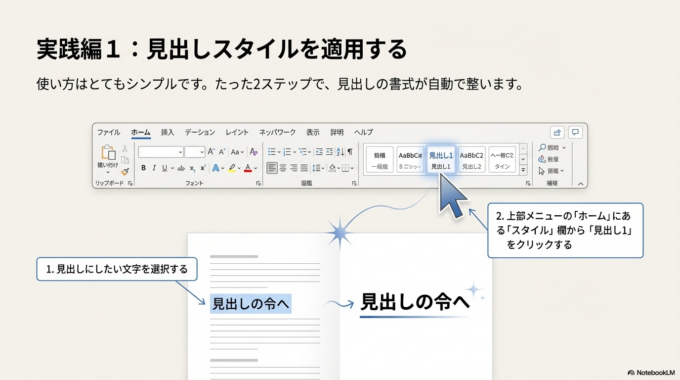Click the Line Spacing icon
The image size is (680, 380).
(x=316, y=168)
